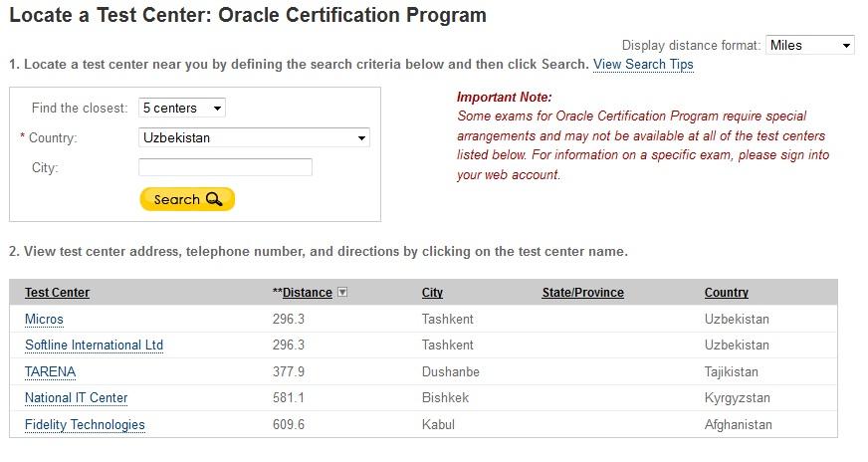Screen dimensions: 868x462
Task: Open the distance format Miles dropdown
Action: (x=809, y=45)
